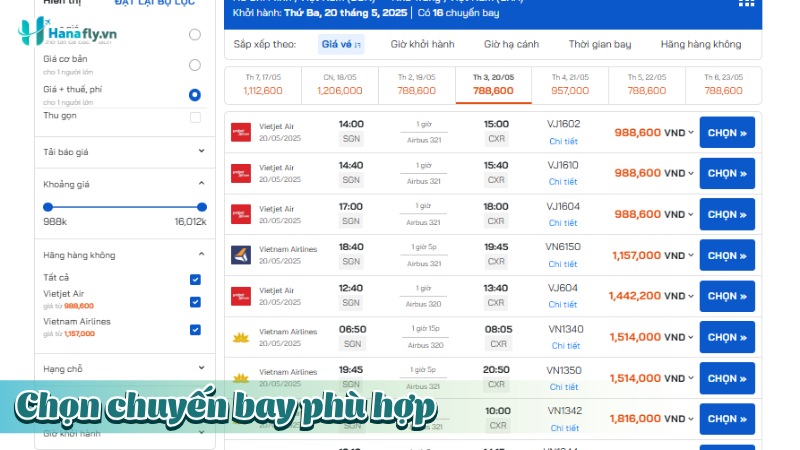Open Chi tiết link for flight VJ1602
Image resolution: width=800 pixels, height=450 pixels.
point(563,141)
